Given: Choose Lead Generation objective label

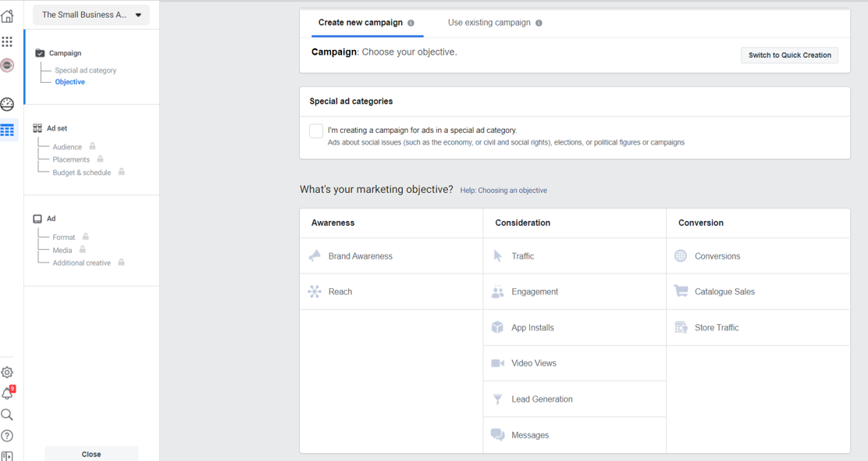Looking at the screenshot, I should (x=542, y=399).
